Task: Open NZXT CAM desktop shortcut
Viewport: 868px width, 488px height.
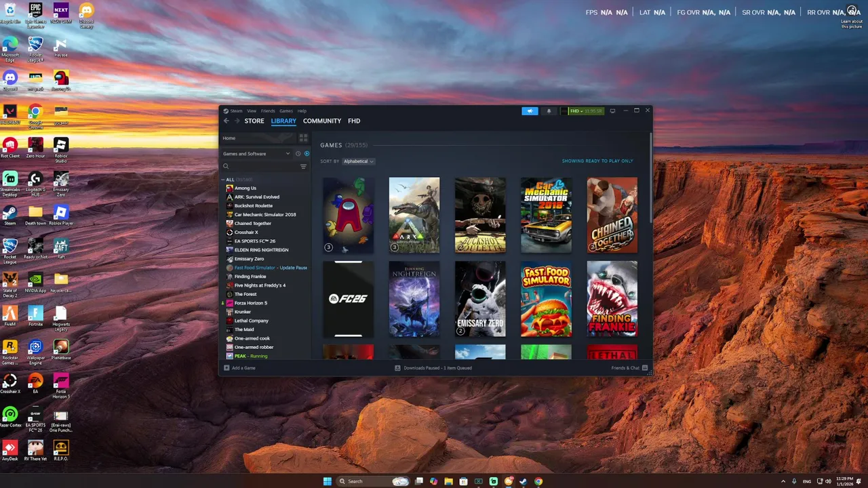Action: click(x=61, y=14)
